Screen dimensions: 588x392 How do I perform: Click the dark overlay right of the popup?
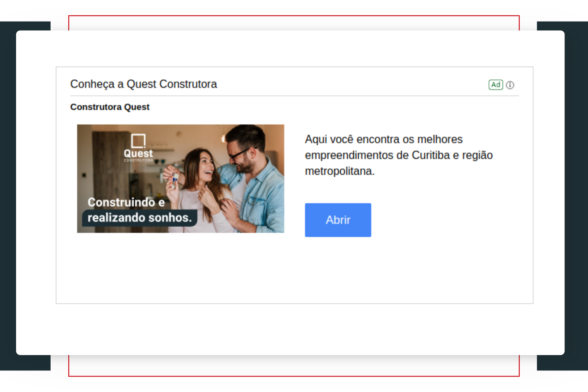coord(576,196)
